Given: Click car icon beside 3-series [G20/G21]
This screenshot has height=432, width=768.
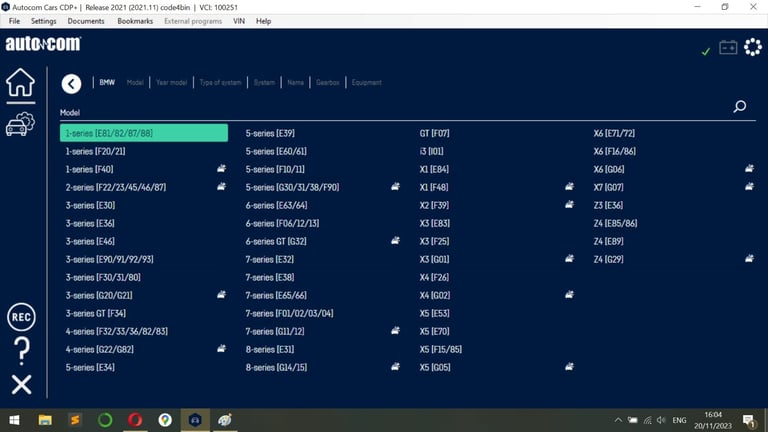Looking at the screenshot, I should 221,294.
